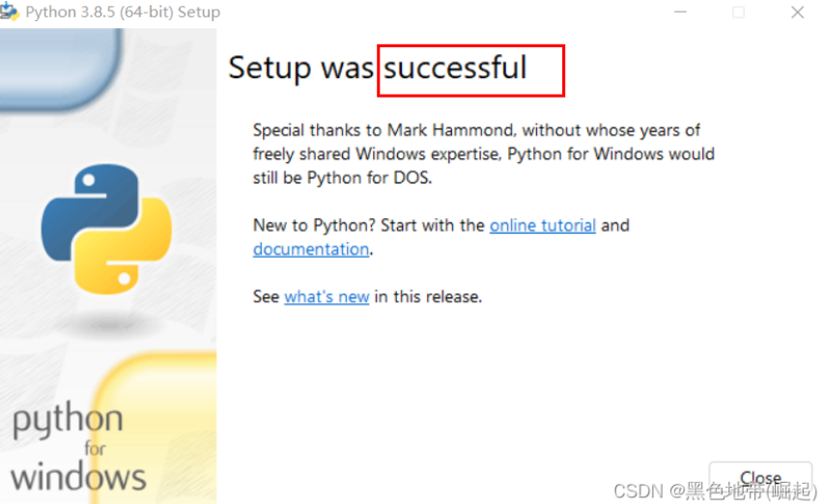Click the Mark Hammond thanks paragraph
This screenshot has height=504, width=824.
point(483,154)
